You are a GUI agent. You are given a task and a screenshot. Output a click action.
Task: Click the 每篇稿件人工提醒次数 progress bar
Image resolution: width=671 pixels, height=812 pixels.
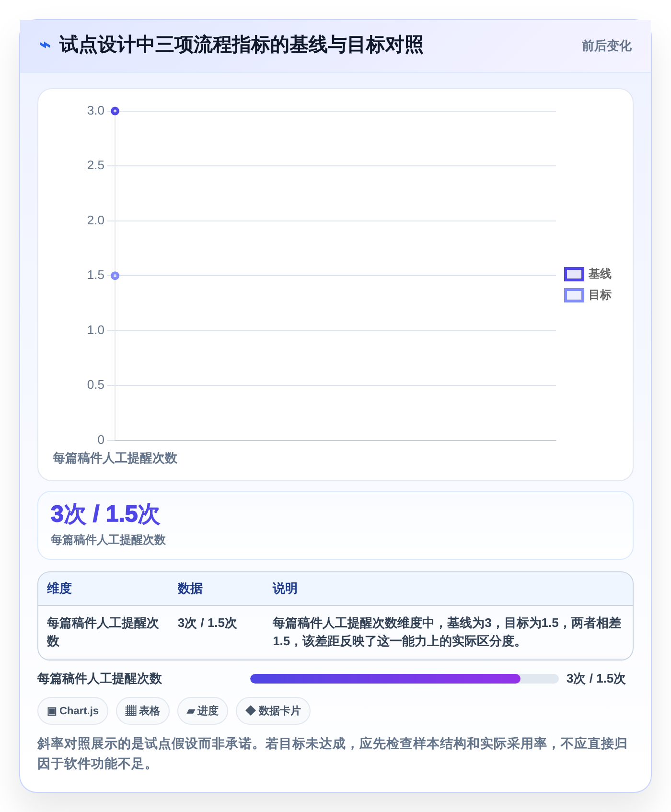click(405, 679)
